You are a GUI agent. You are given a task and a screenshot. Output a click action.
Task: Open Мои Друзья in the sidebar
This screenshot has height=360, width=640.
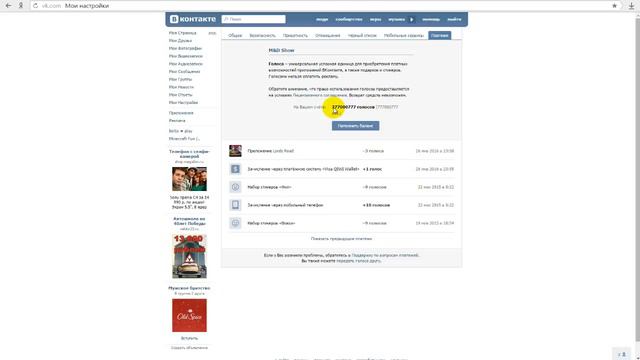tap(180, 40)
